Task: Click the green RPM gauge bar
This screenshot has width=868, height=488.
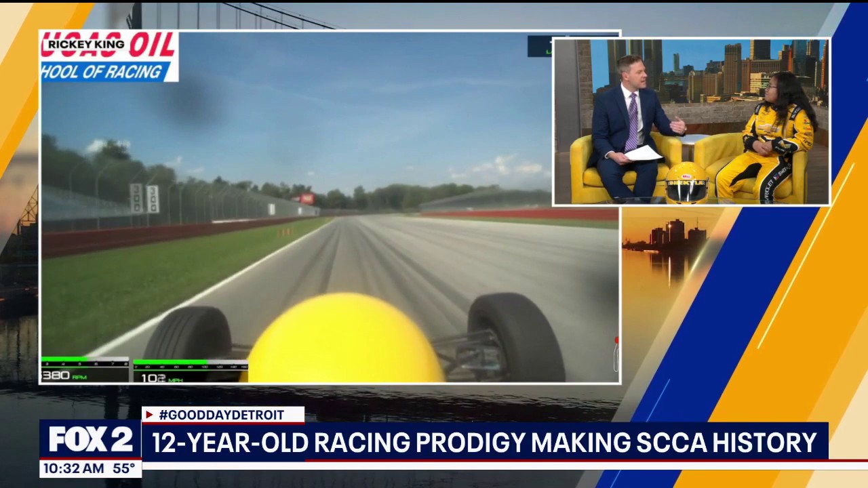Action: pyautogui.click(x=64, y=359)
